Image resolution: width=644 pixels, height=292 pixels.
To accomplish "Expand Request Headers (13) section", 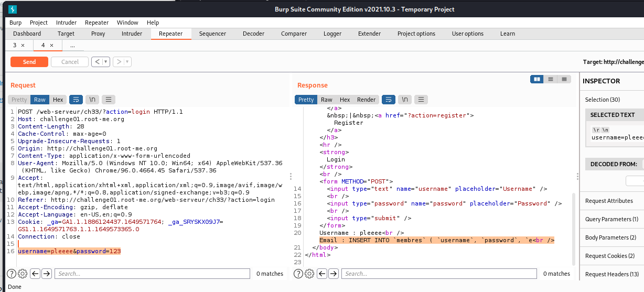I will pyautogui.click(x=611, y=274).
